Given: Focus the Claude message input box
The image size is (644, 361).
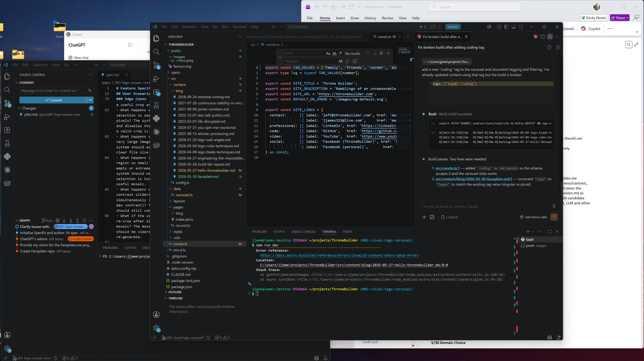Looking at the screenshot, I should [486, 206].
